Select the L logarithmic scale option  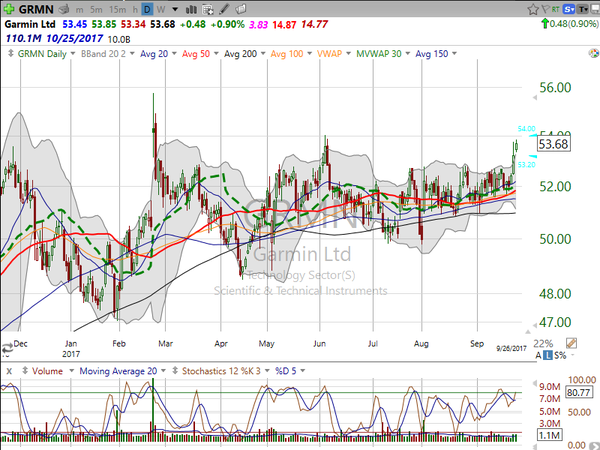coord(548,355)
